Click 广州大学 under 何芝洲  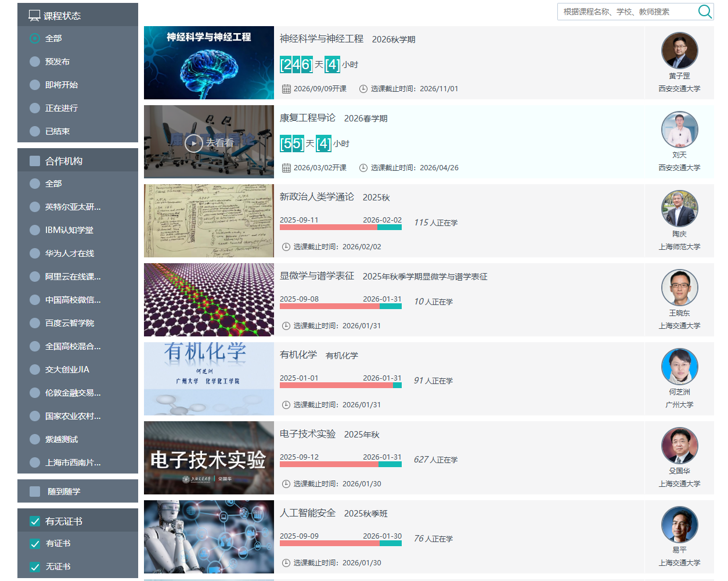tap(679, 405)
